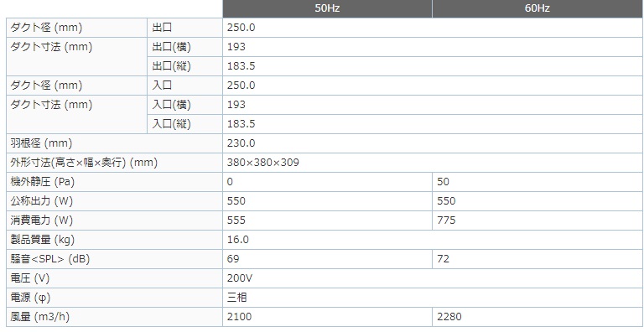Screen dimensions: 644x332
Task: Click the 電圧 200V value
Action: (x=240, y=278)
